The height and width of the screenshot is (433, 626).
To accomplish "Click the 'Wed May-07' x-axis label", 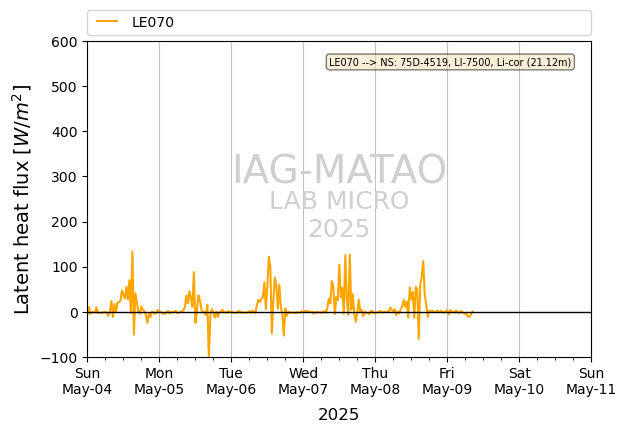I will (303, 381).
